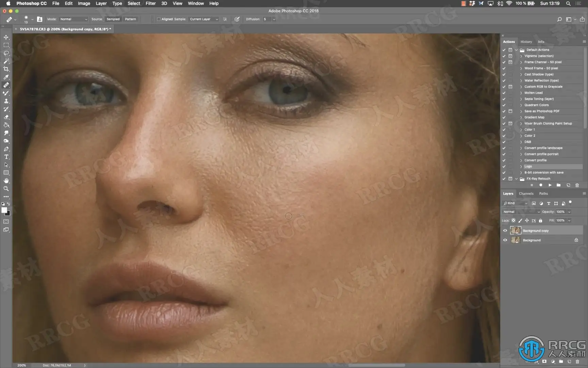Lock all on the layer via padlock
The width and height of the screenshot is (588, 368).
click(540, 220)
